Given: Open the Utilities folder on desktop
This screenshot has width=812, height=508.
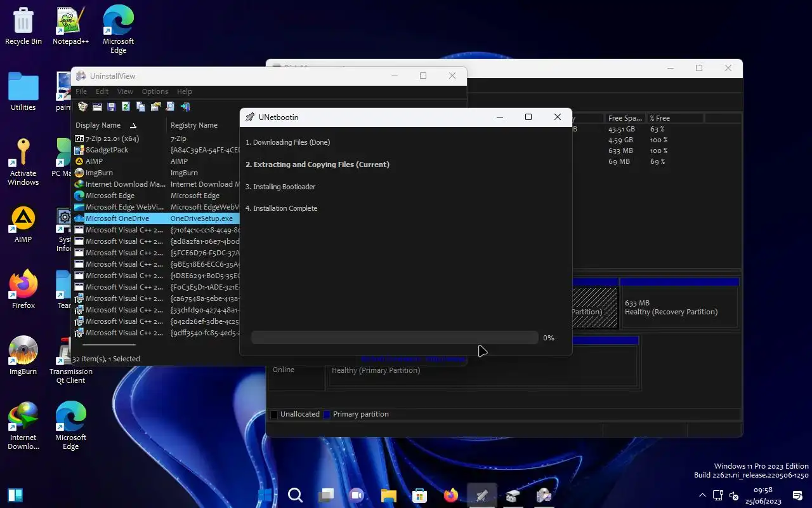Looking at the screenshot, I should point(23,92).
